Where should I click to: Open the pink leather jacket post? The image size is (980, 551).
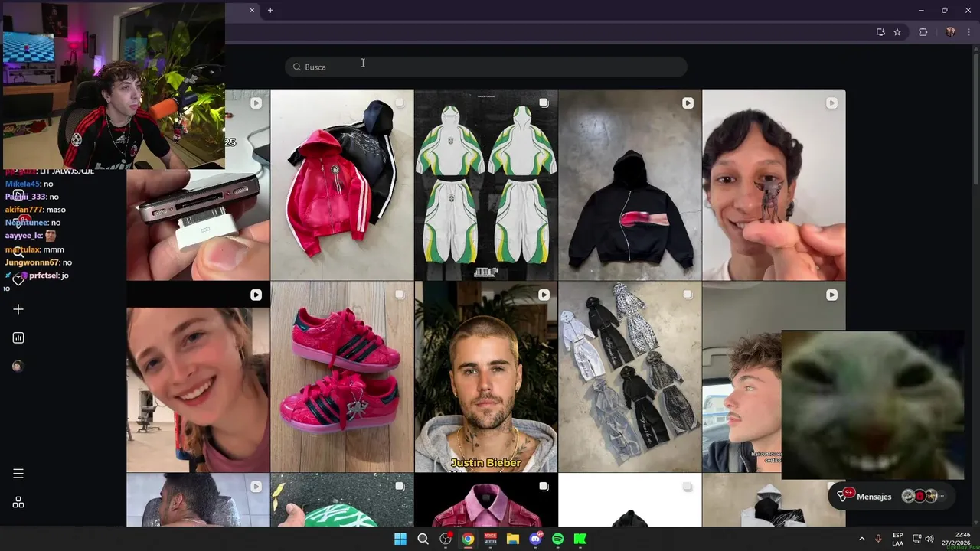tap(486, 500)
